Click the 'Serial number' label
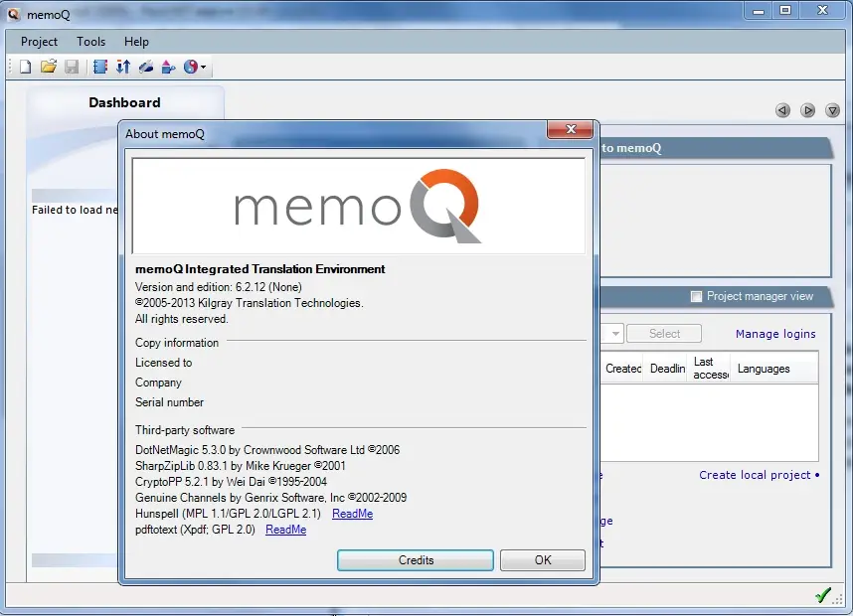 click(169, 402)
